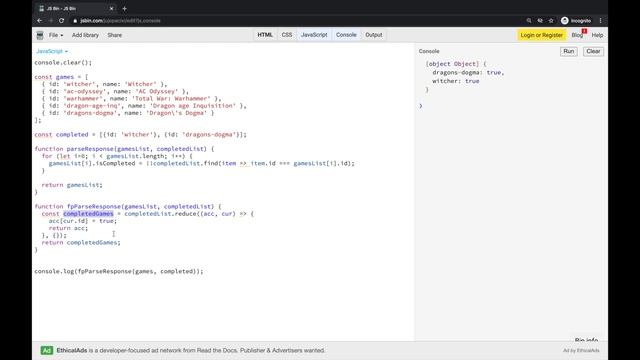The height and width of the screenshot is (360, 640).
Task: Open the Incognito profile indicator
Action: tap(576, 20)
